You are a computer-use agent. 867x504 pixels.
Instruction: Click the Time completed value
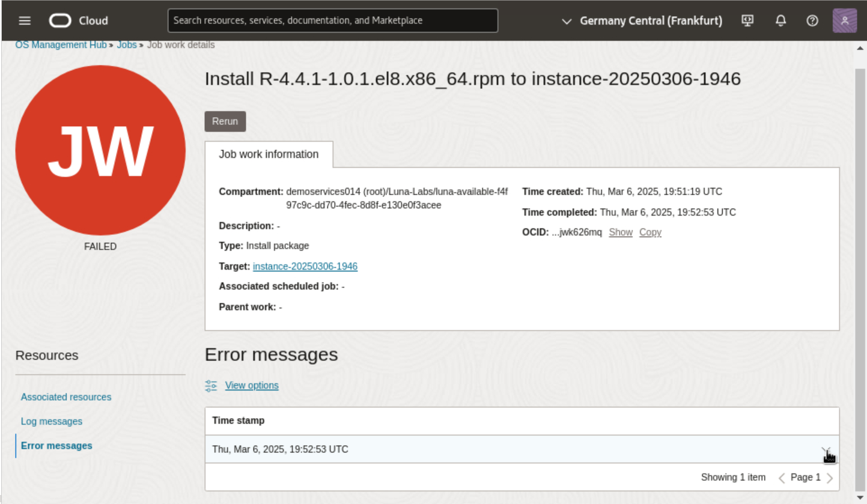click(x=668, y=213)
